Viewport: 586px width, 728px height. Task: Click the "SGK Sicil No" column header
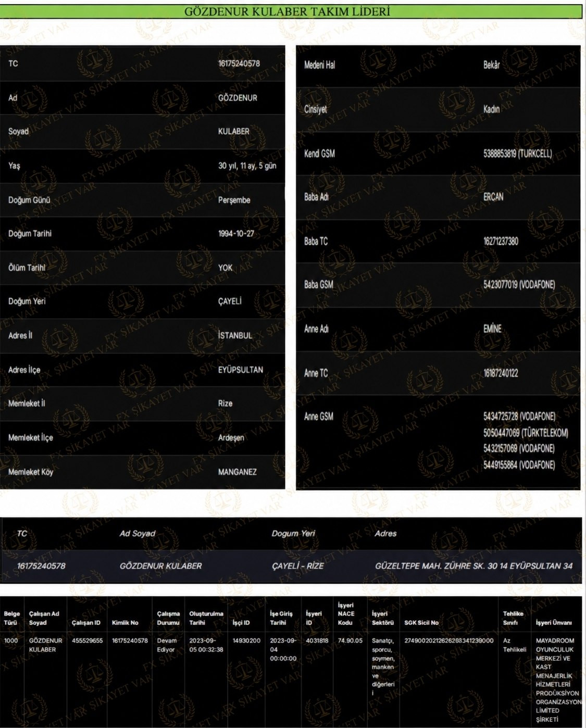421,622
